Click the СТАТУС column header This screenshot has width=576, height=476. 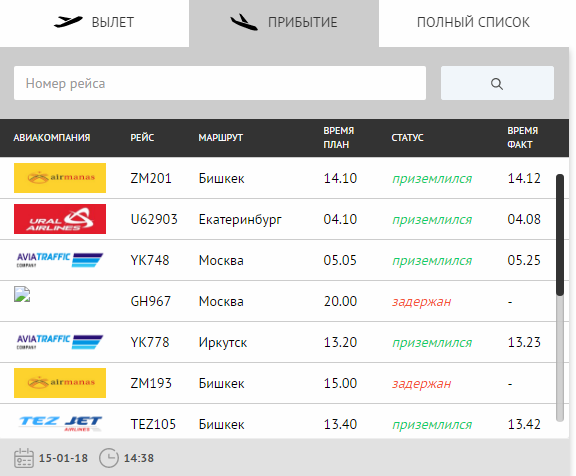coord(407,138)
